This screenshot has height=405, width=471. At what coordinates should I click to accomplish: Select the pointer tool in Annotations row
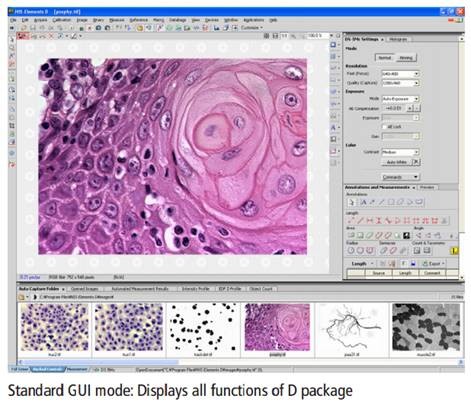pyautogui.click(x=351, y=202)
